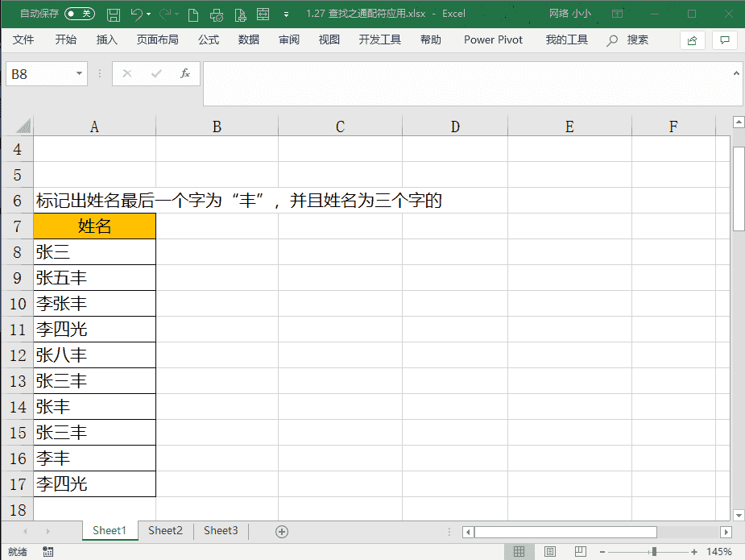This screenshot has width=745, height=560.
Task: Add a new sheet with plus icon
Action: point(282,532)
